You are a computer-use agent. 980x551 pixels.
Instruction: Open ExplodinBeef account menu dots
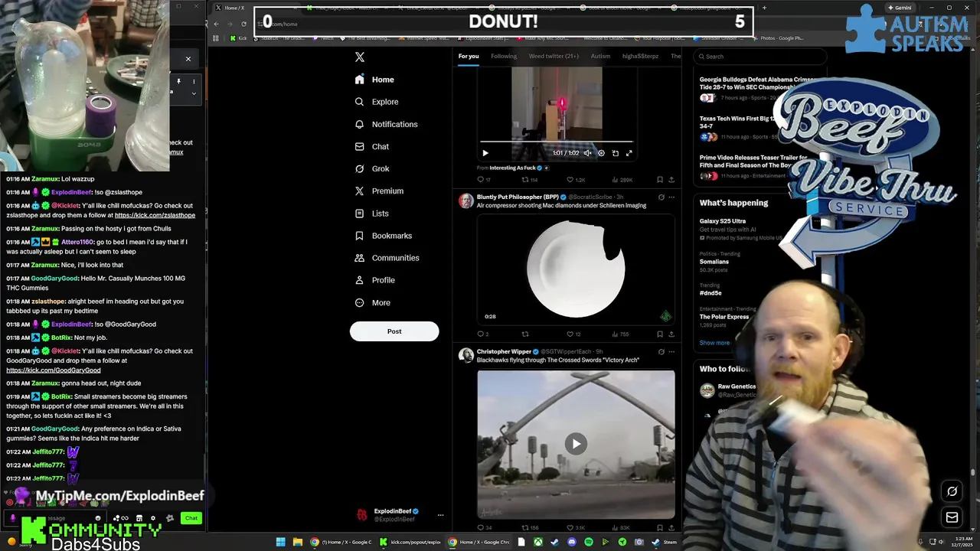440,515
